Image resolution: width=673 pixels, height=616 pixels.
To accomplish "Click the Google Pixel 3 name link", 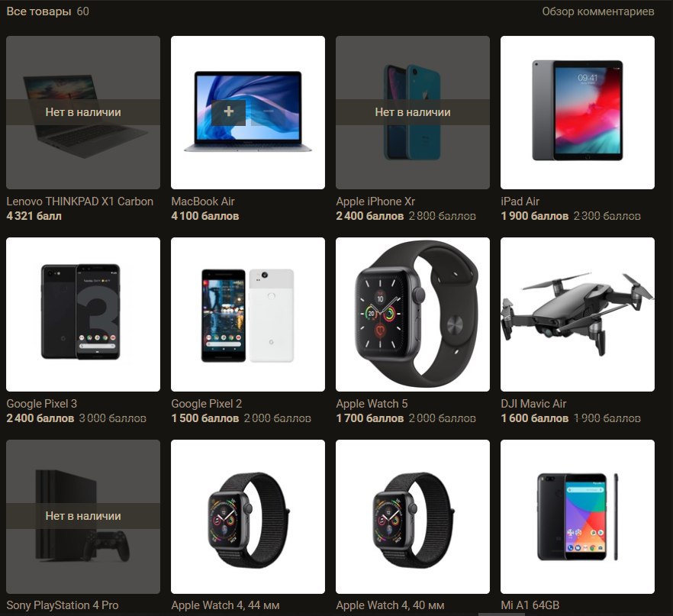I will pos(42,404).
